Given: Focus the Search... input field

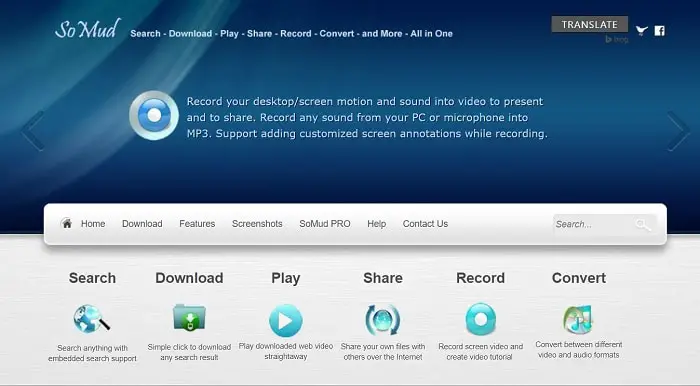Looking at the screenshot, I should coord(604,224).
